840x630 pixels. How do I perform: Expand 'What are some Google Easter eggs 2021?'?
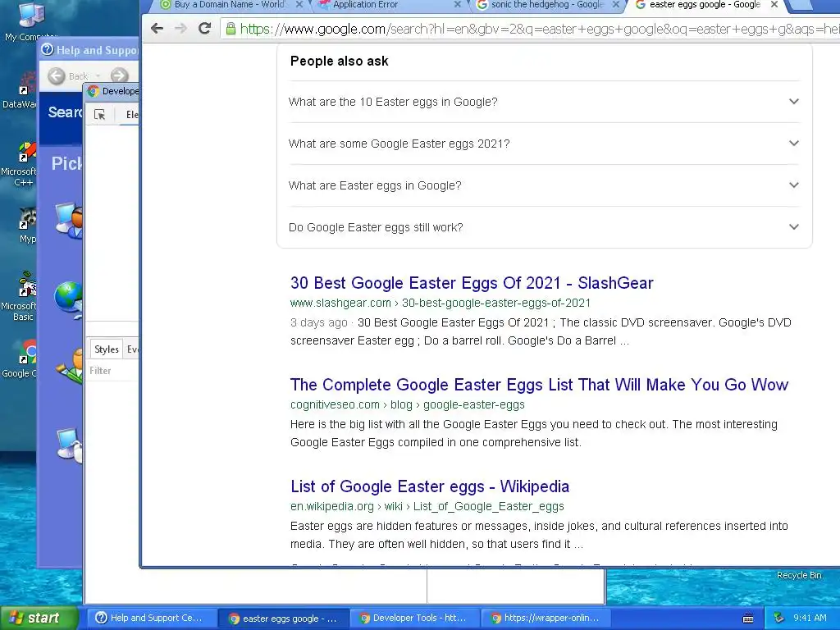pyautogui.click(x=544, y=144)
